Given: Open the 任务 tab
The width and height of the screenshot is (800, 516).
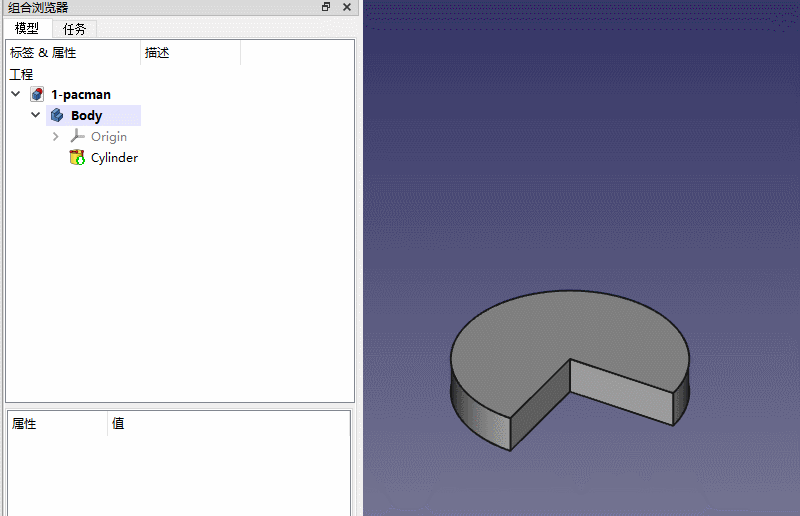Looking at the screenshot, I should [x=75, y=29].
